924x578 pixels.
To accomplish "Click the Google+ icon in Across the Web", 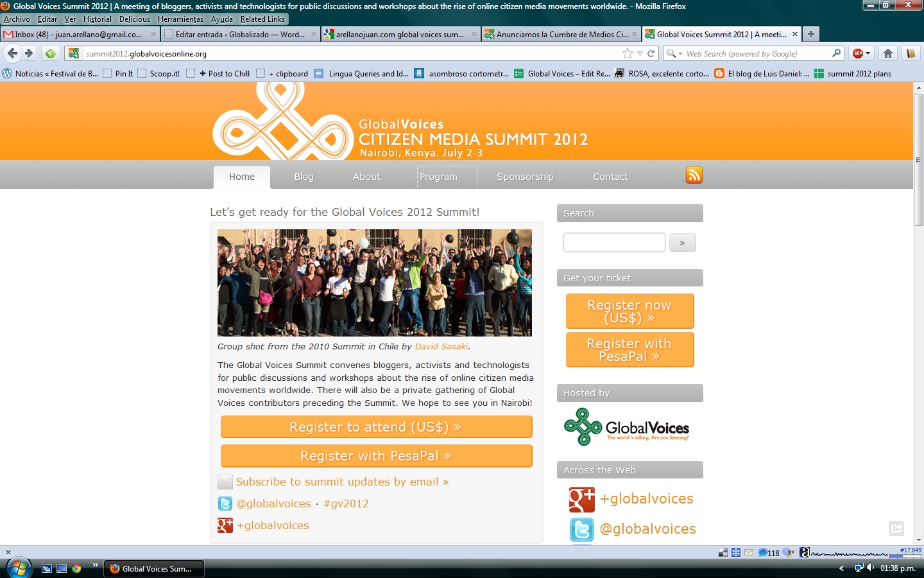I will (x=581, y=499).
